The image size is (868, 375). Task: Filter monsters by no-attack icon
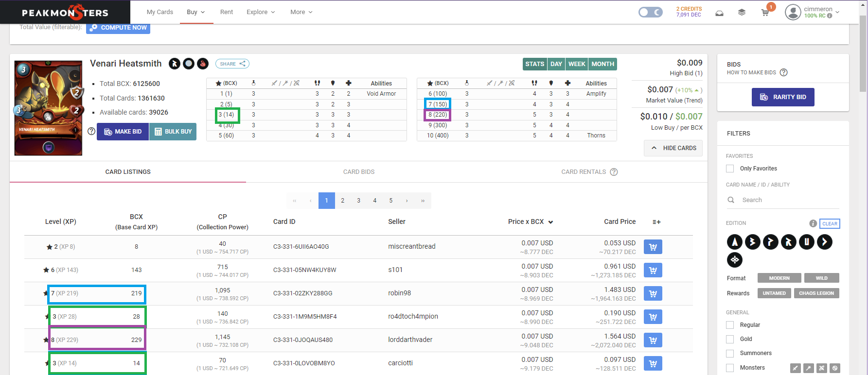(x=835, y=368)
